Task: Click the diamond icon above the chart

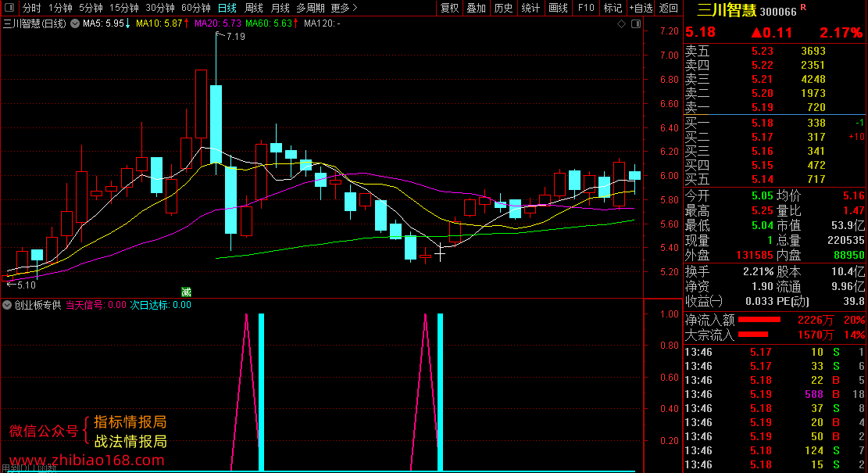Action: pos(621,23)
